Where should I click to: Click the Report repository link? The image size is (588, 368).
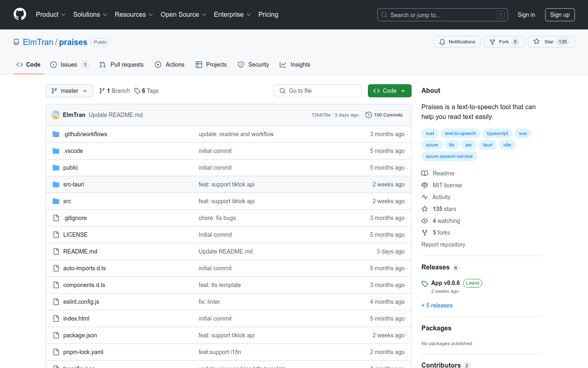coord(443,245)
